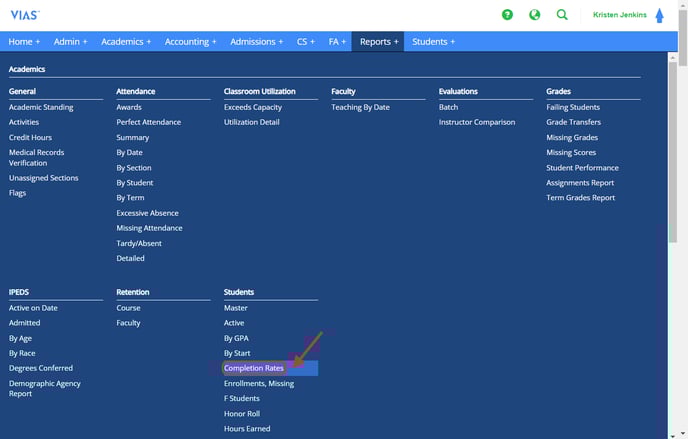Click the green help question mark icon

click(x=507, y=15)
